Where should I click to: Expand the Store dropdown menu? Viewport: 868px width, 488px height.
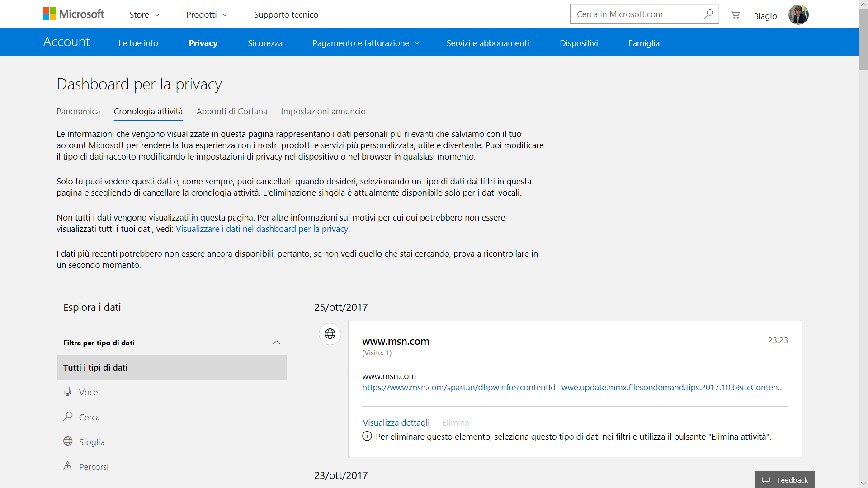pyautogui.click(x=145, y=15)
